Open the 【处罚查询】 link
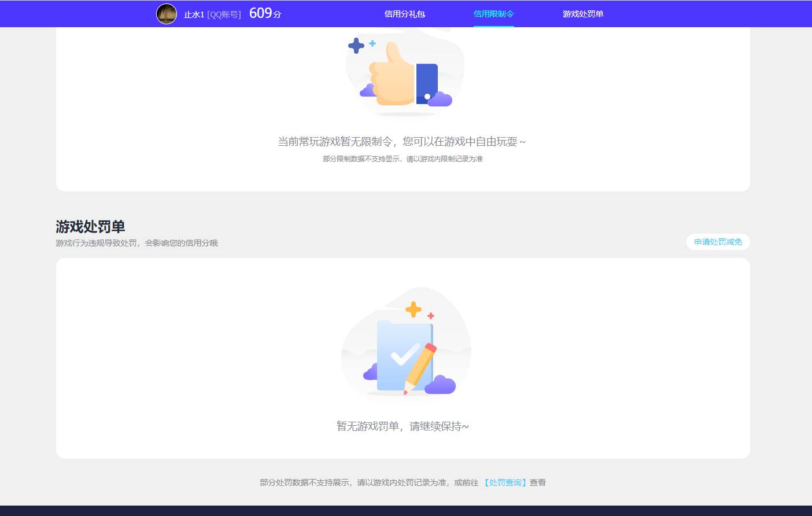812x516 pixels. 505,482
